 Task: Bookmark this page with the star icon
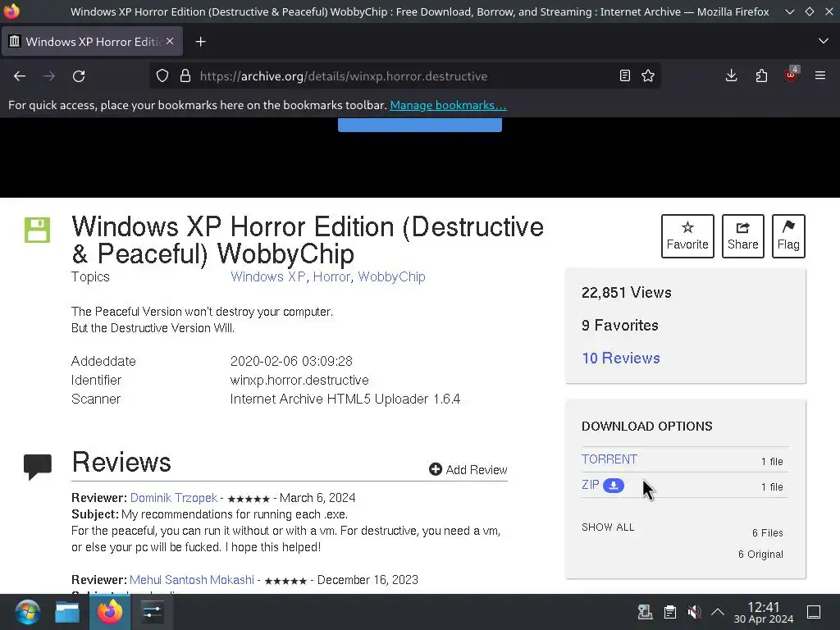pos(648,76)
